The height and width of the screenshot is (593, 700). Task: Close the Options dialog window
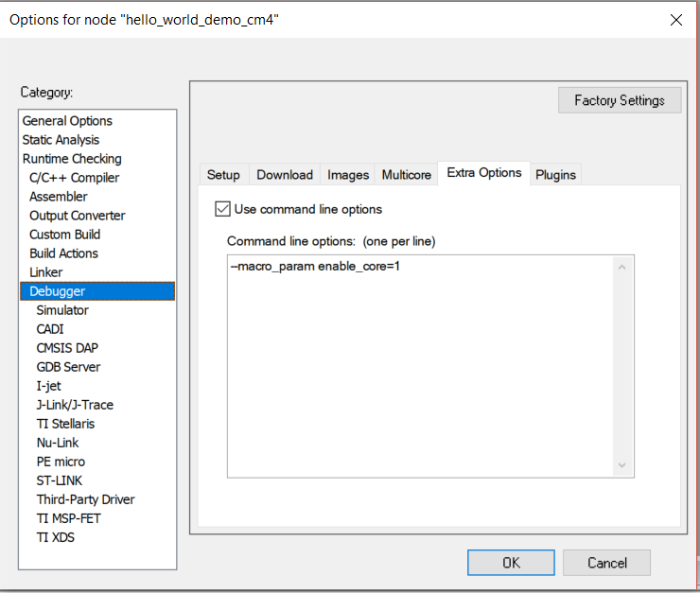point(675,20)
